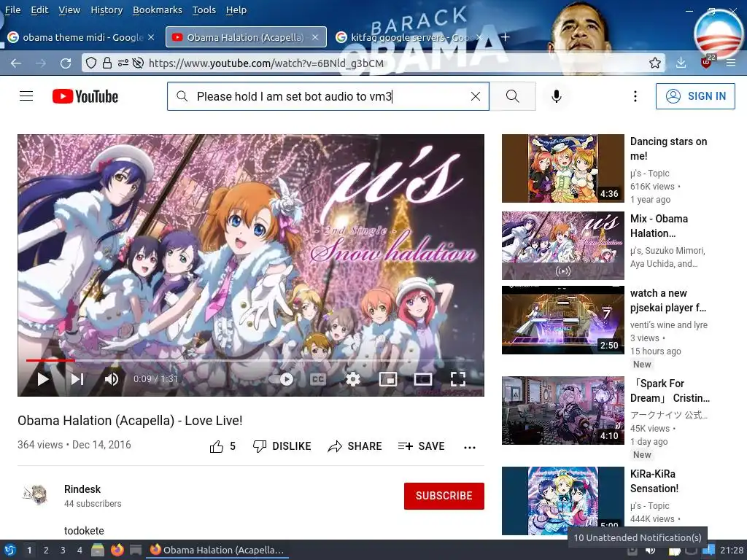Close the 'obama theme midi' tab

click(x=151, y=37)
